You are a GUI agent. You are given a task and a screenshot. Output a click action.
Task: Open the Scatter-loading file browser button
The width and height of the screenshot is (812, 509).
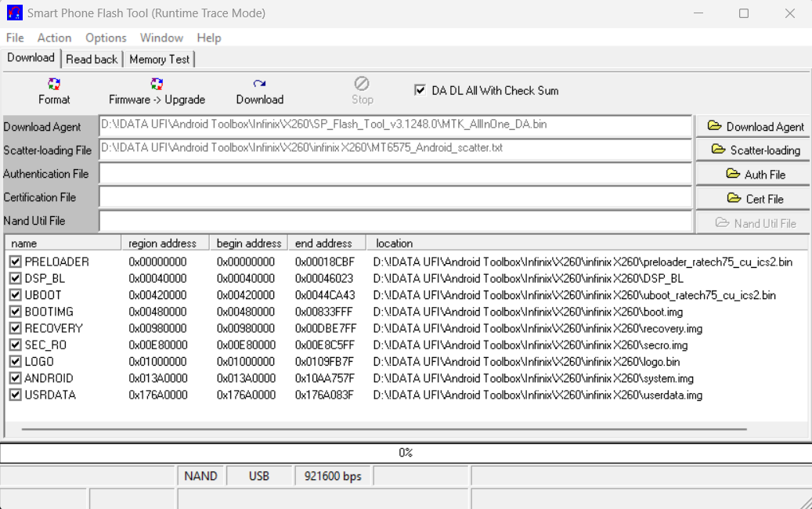tap(755, 150)
